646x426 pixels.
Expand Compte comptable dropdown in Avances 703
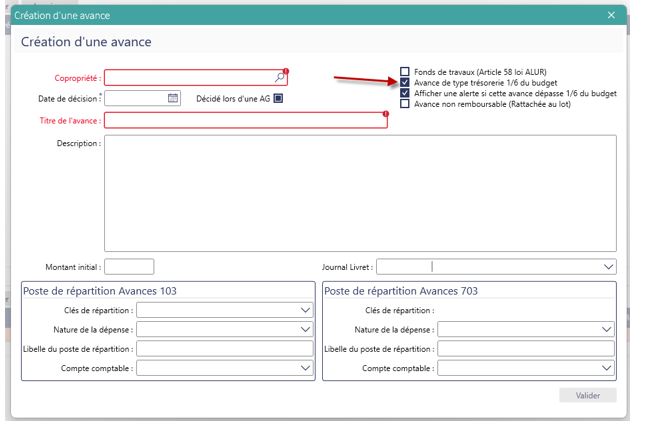tap(608, 368)
